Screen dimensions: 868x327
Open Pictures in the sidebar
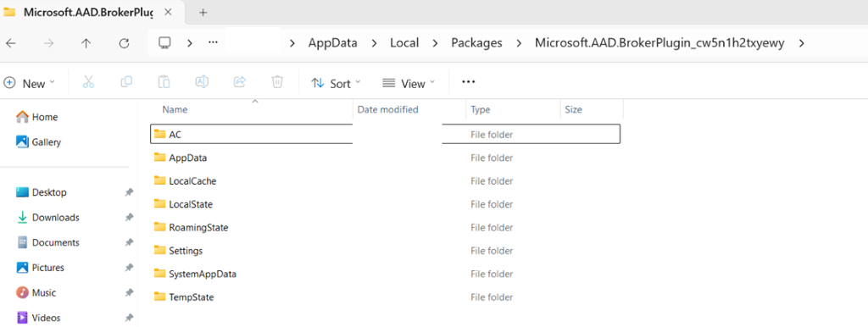(x=41, y=267)
